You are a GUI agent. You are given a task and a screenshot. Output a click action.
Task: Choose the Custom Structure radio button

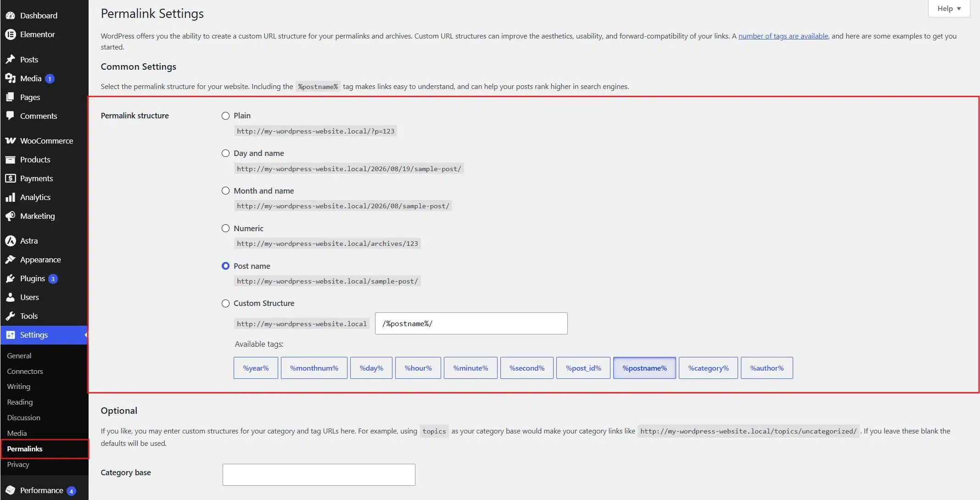pos(225,303)
